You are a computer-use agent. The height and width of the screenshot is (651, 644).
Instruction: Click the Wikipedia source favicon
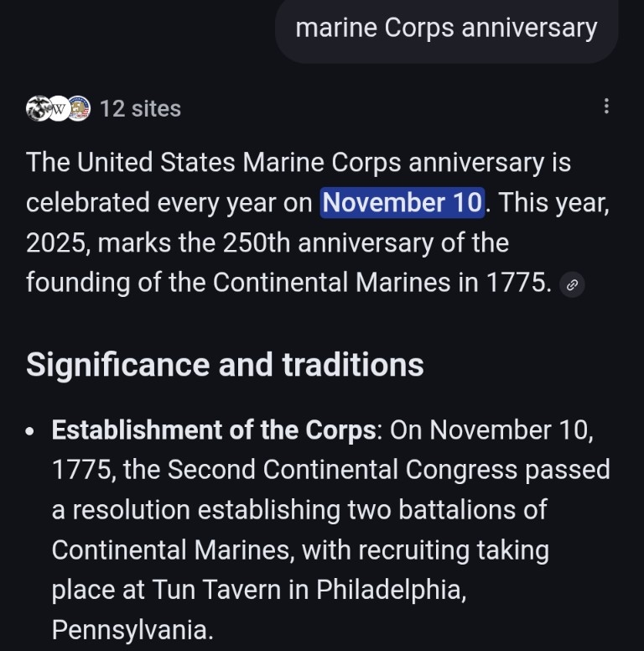pos(59,108)
